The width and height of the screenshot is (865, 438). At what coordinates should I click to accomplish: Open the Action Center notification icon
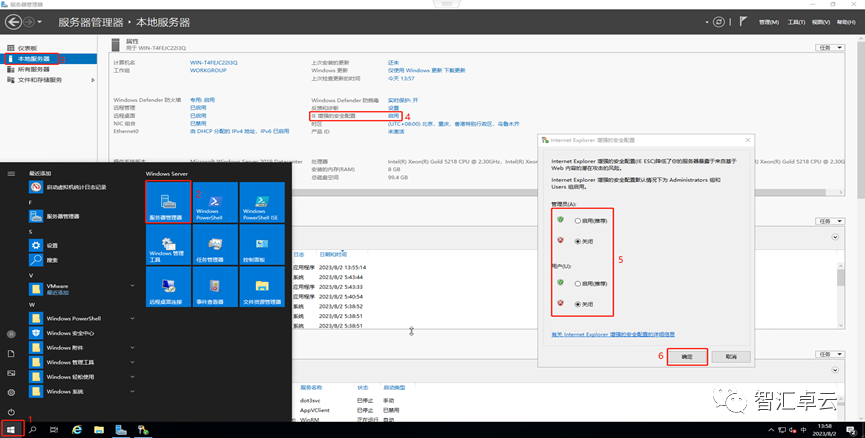(852, 430)
